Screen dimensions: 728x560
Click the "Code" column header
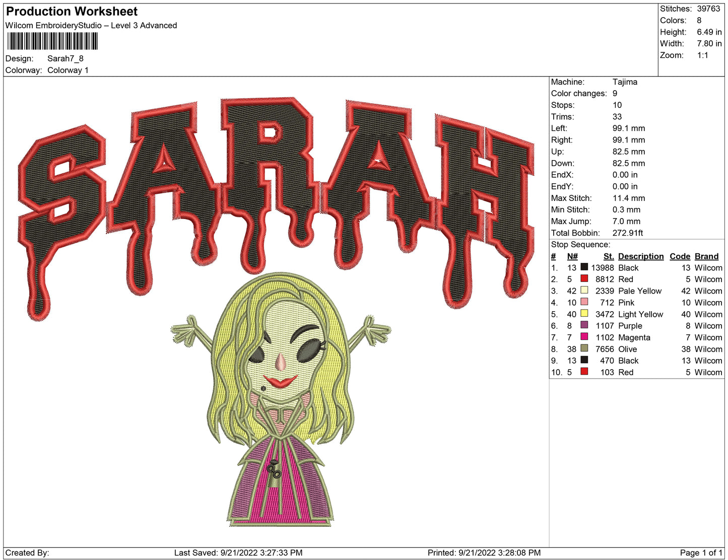coord(680,256)
